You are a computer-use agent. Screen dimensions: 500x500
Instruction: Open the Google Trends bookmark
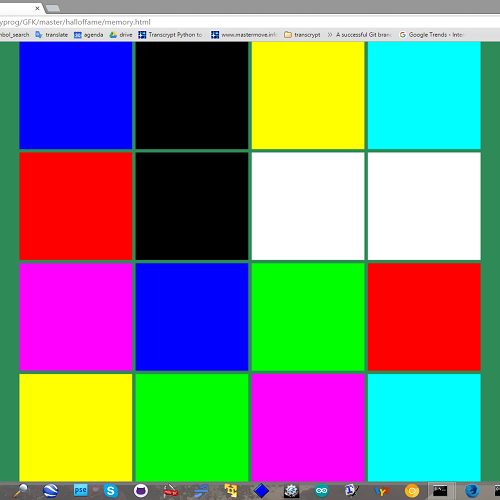pos(432,35)
